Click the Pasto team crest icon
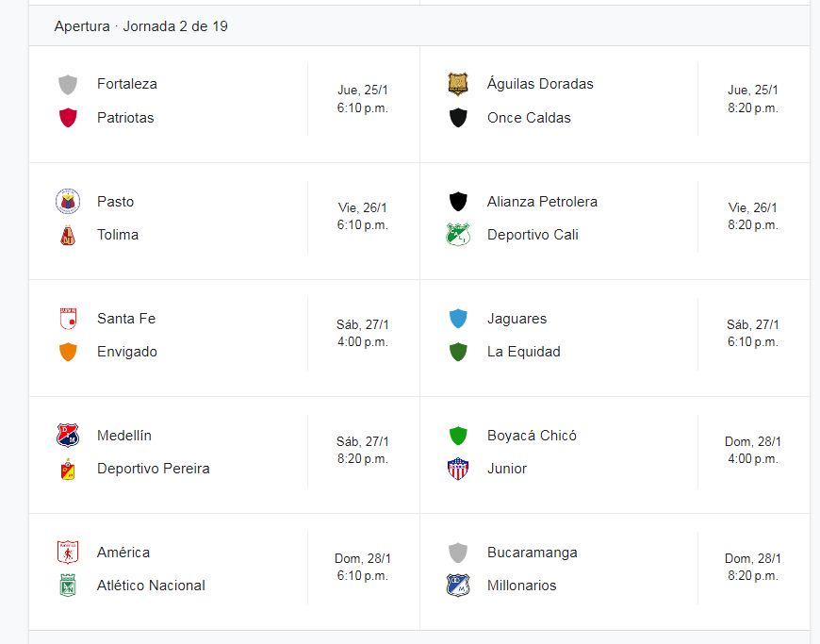820x644 pixels. pos(68,202)
